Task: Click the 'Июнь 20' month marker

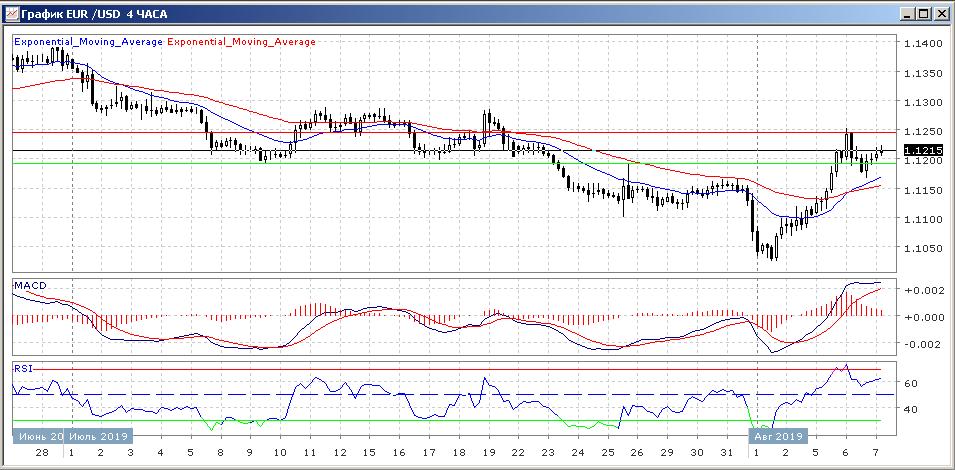Action: [x=40, y=436]
